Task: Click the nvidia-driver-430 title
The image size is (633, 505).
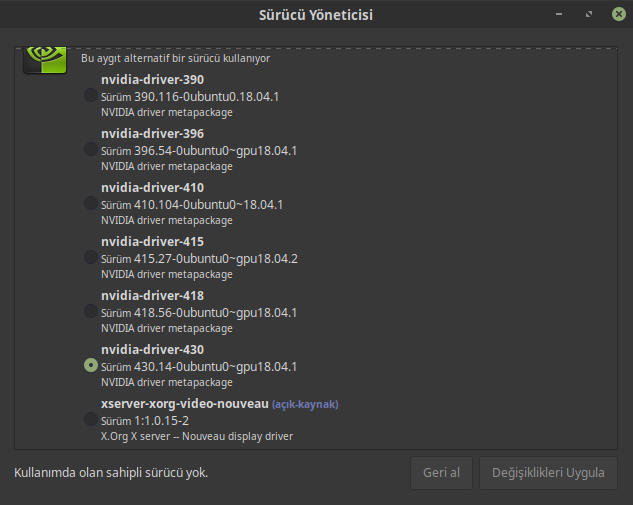Action: [x=153, y=350]
